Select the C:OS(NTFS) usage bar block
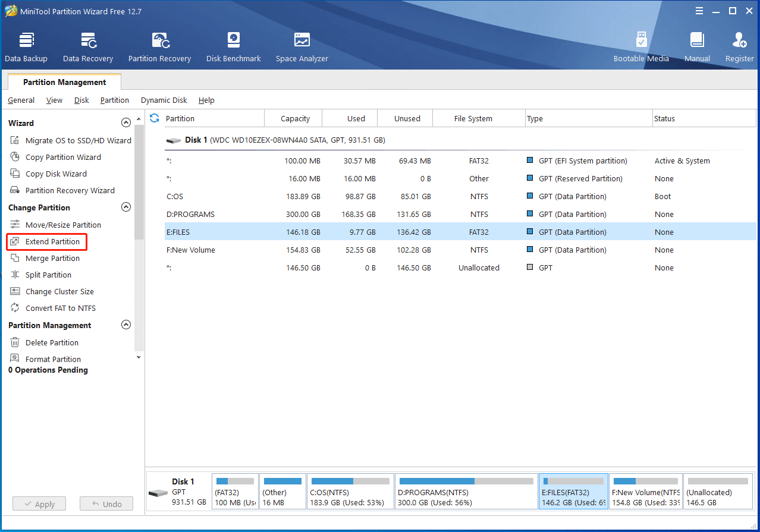Screen dimensions: 760x532 click(x=351, y=492)
